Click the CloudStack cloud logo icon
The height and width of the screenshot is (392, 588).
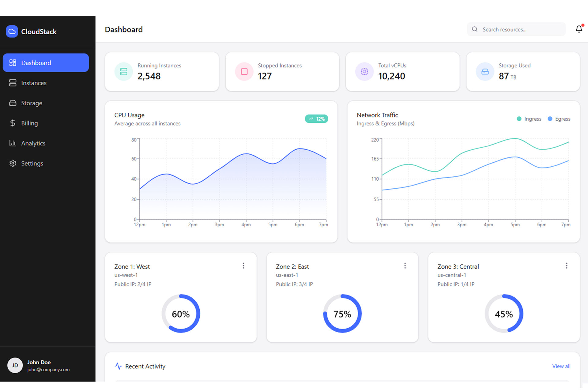(x=12, y=32)
